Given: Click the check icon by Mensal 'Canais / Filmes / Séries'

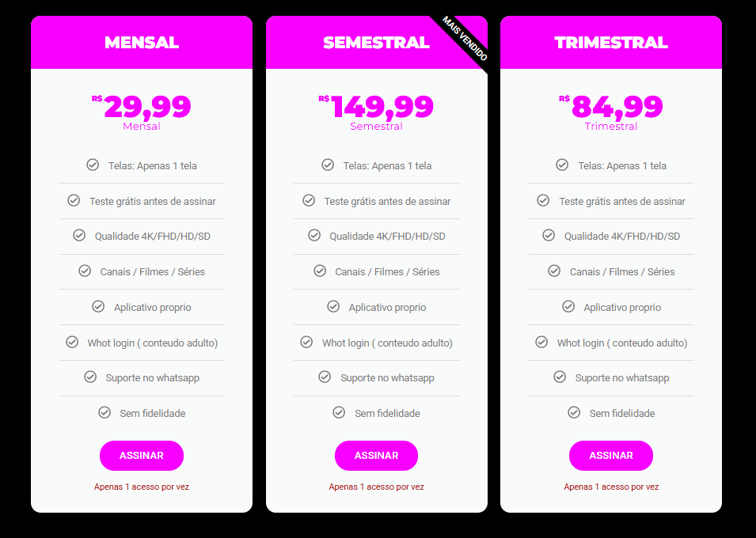Looking at the screenshot, I should (85, 271).
